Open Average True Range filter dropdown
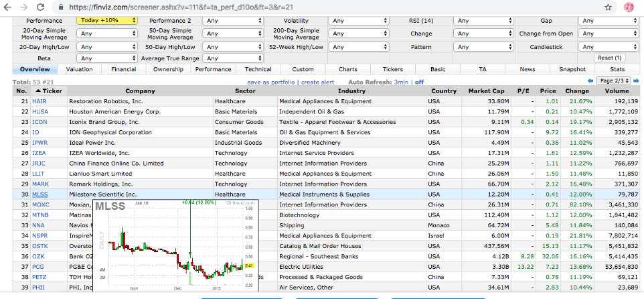 click(233, 58)
